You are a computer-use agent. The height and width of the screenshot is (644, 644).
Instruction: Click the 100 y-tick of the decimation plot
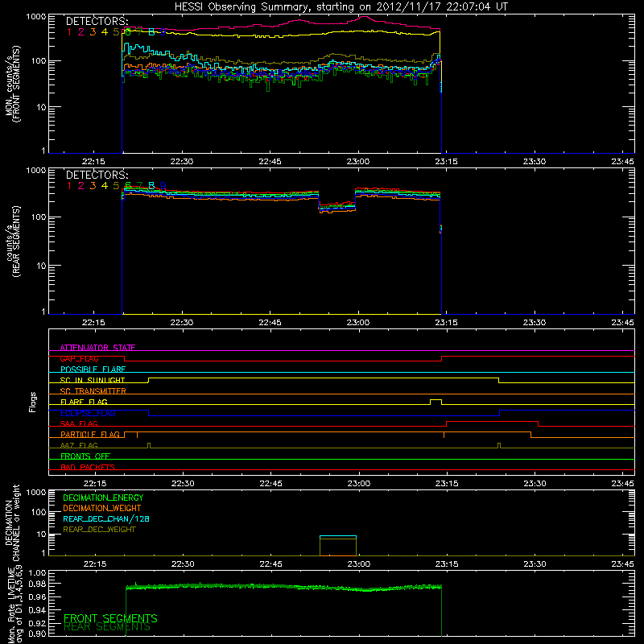(38, 512)
